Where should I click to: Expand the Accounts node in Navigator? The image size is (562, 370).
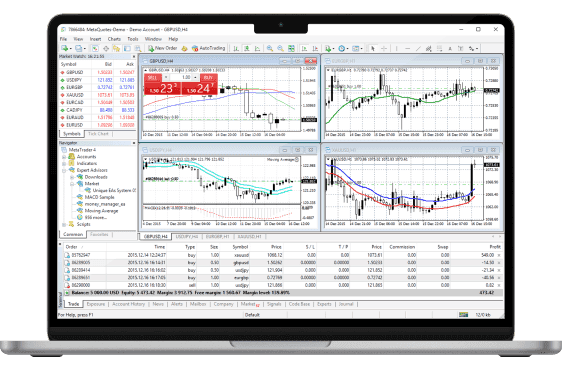point(64,157)
